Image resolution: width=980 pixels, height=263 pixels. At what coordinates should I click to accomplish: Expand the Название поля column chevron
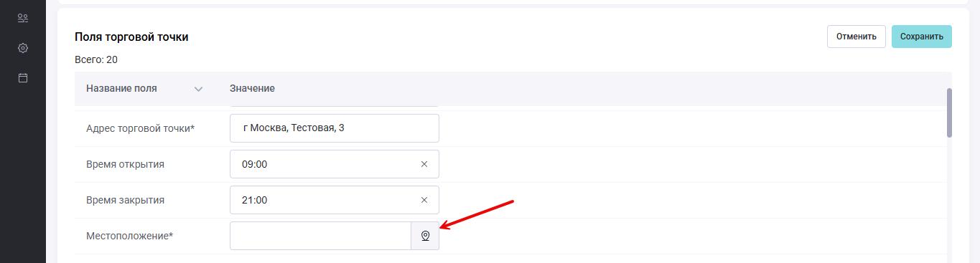(x=199, y=89)
